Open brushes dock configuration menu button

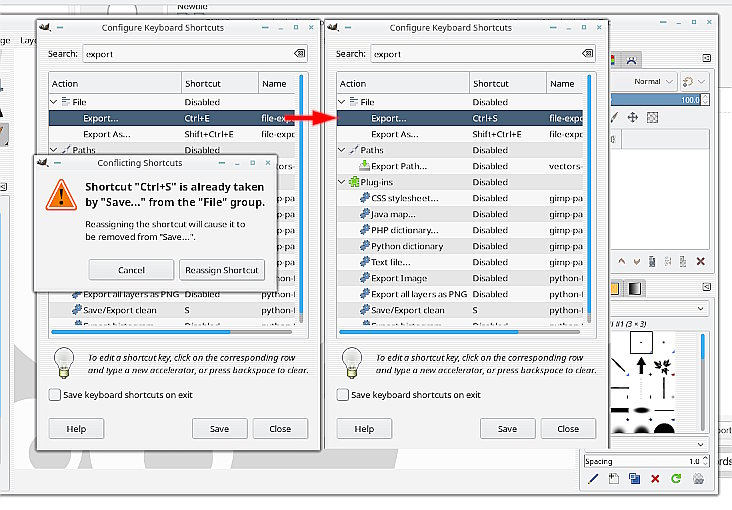pyautogui.click(x=707, y=287)
